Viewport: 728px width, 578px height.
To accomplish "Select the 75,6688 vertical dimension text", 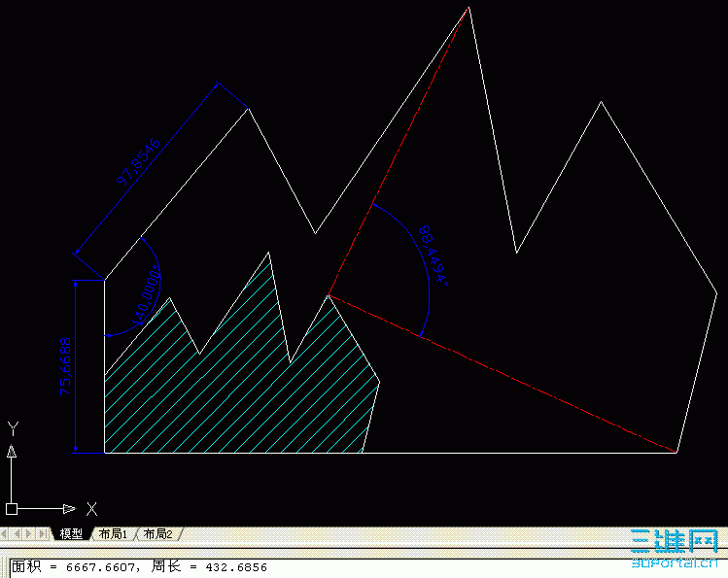I will pyautogui.click(x=65, y=366).
